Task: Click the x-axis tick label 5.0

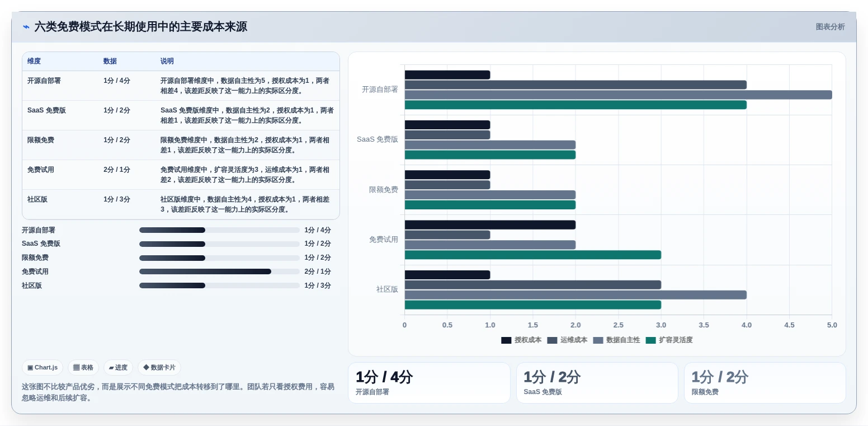Action: click(x=832, y=325)
